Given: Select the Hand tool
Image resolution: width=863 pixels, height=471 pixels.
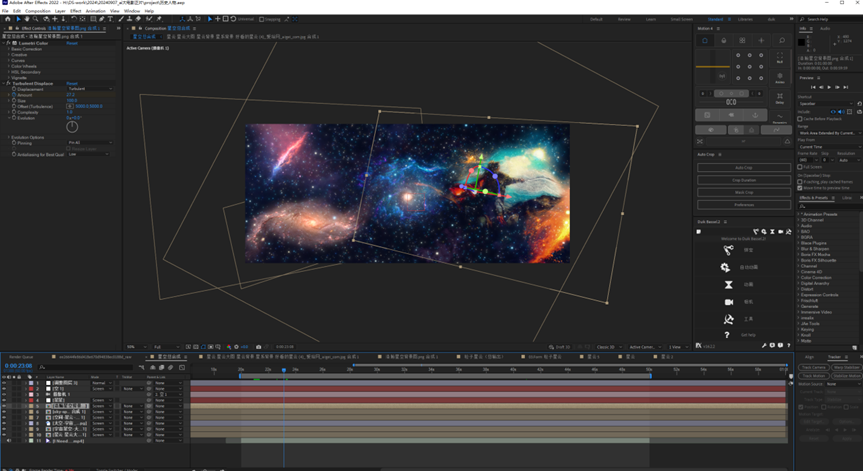Looking at the screenshot, I should click(27, 19).
